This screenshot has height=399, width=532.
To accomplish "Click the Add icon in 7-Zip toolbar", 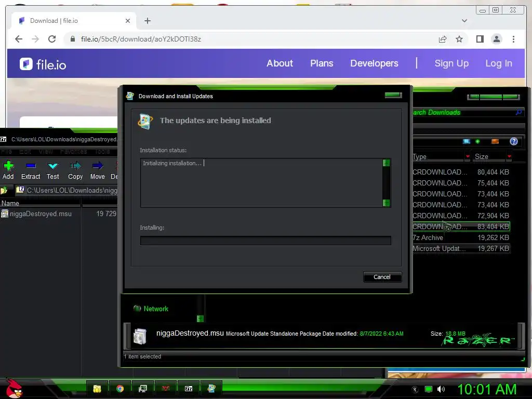I will [8, 166].
